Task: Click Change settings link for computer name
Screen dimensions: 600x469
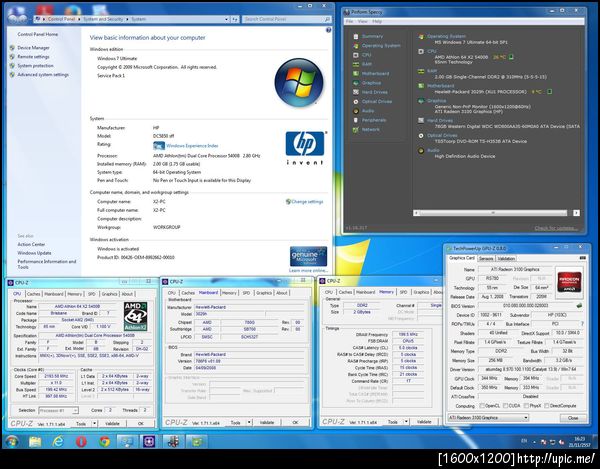Action: (x=307, y=202)
